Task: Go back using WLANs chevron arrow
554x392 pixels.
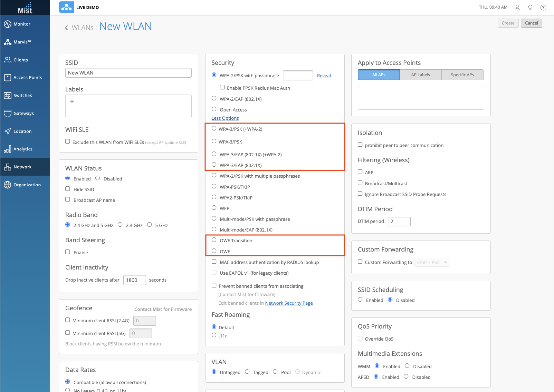Action: [x=66, y=28]
